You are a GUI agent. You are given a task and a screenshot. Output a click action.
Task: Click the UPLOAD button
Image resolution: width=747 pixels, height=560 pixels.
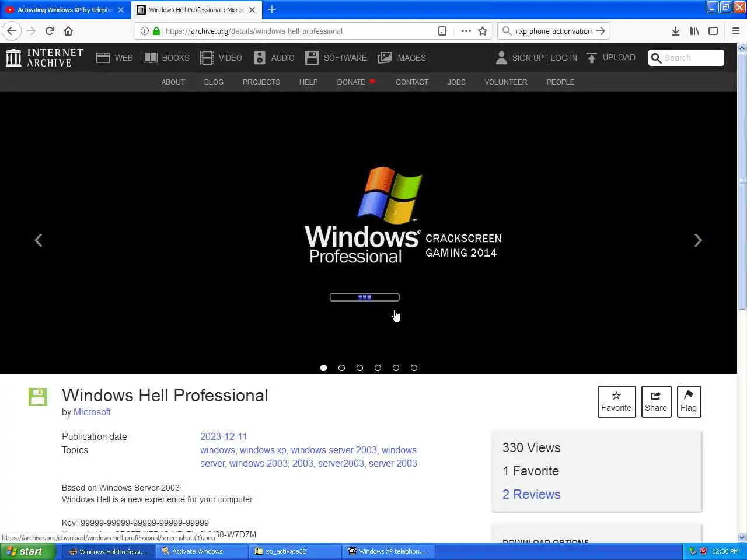pos(610,57)
